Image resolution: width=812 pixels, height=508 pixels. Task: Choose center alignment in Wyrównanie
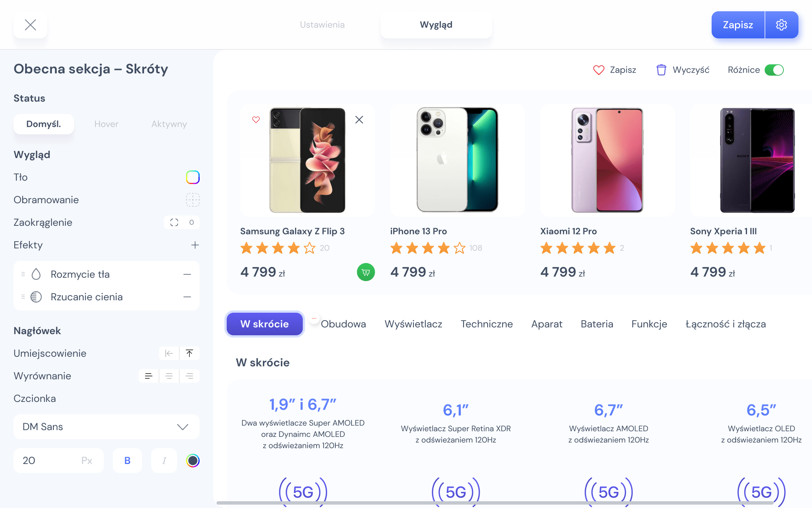tap(169, 376)
